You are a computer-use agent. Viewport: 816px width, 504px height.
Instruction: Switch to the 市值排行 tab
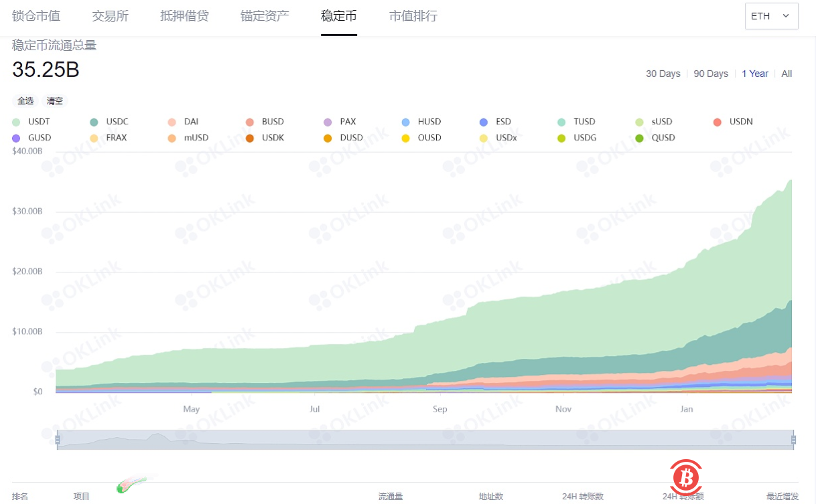(x=413, y=16)
